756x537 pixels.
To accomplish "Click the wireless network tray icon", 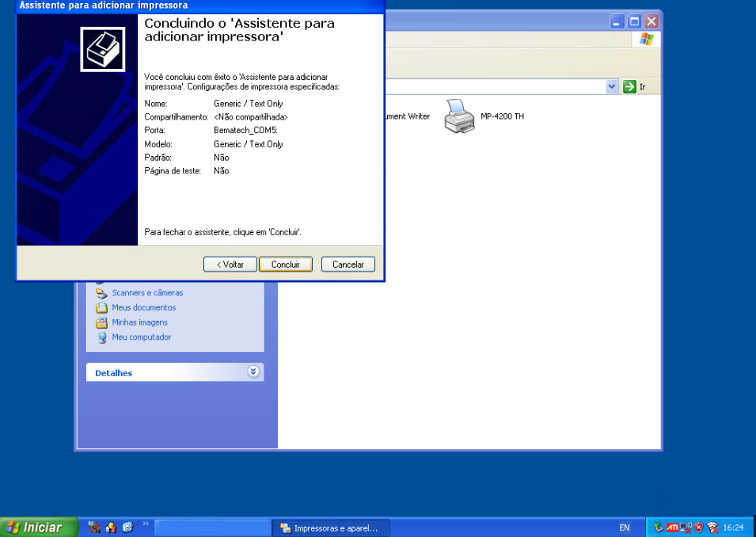I will 712,527.
